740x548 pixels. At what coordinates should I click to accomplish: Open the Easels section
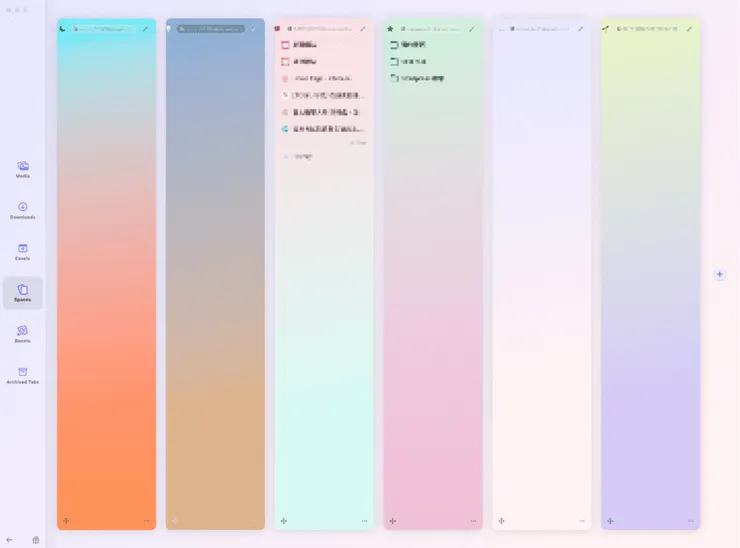point(23,252)
